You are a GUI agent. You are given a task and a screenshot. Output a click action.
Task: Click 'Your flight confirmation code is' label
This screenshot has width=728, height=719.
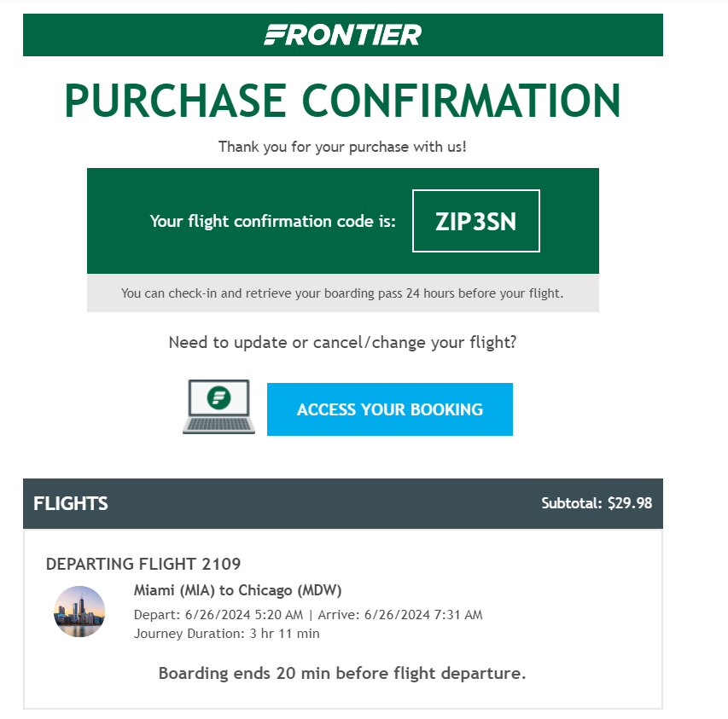[x=272, y=221]
